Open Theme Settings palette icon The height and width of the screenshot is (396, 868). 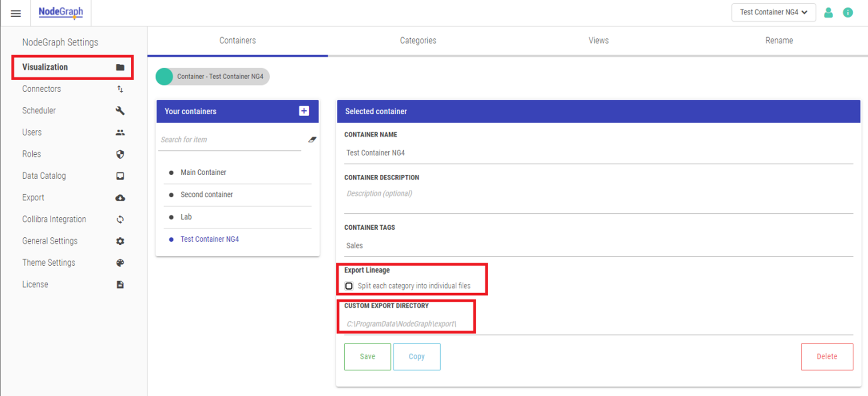[120, 263]
